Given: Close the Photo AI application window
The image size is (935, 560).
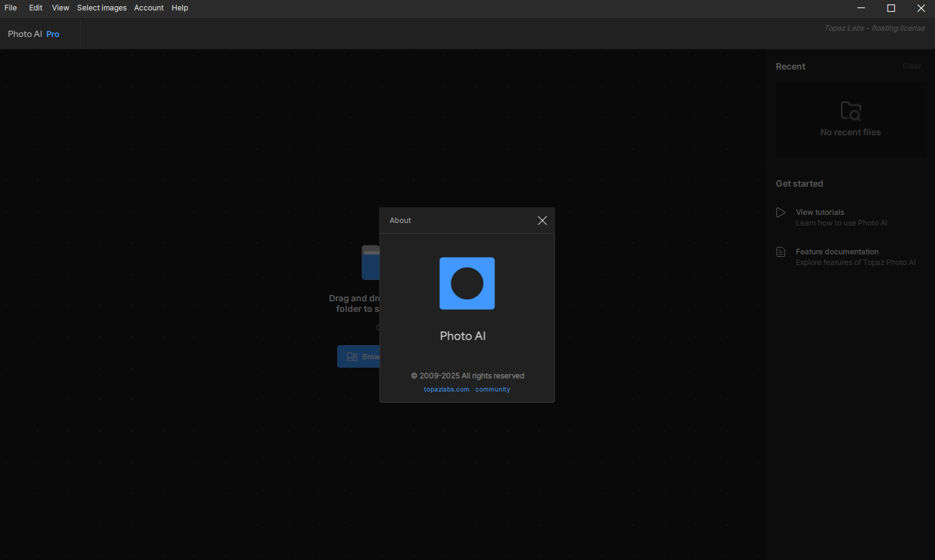Looking at the screenshot, I should [921, 8].
